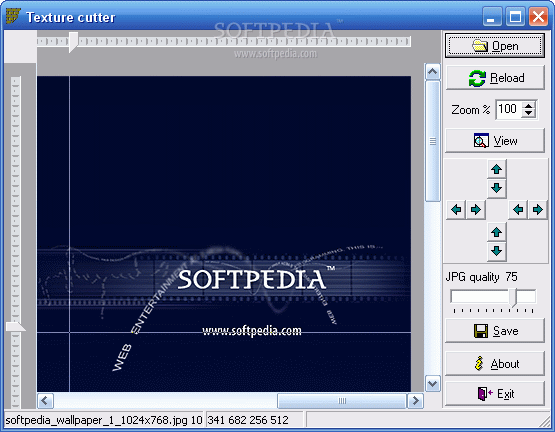Click the file name in the status bar

point(97,420)
